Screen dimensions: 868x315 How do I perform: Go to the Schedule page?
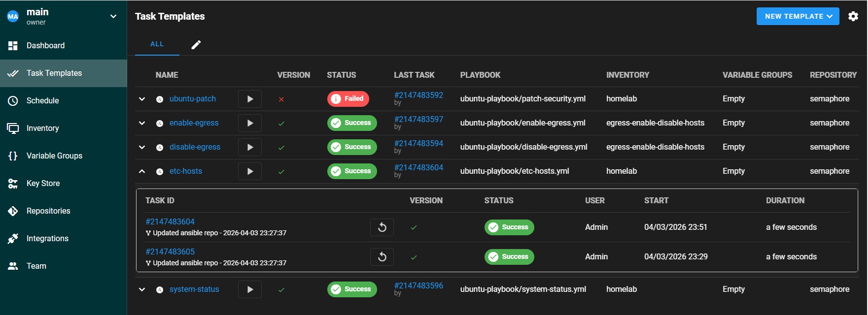point(42,100)
